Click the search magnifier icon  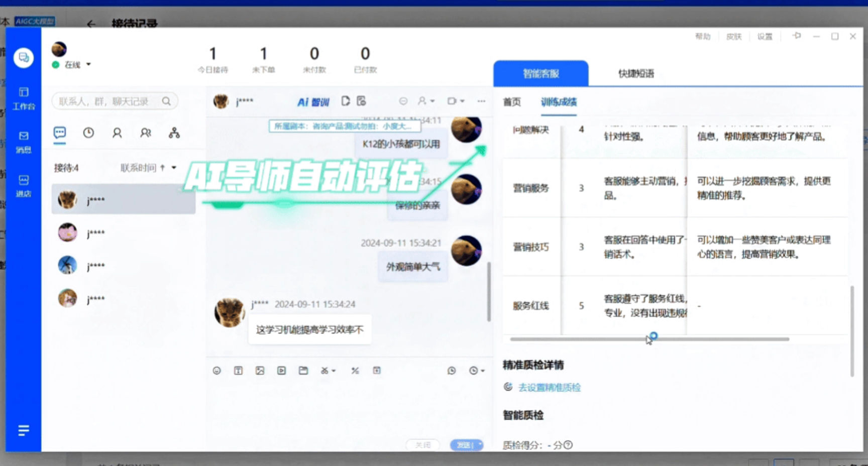[x=166, y=101]
